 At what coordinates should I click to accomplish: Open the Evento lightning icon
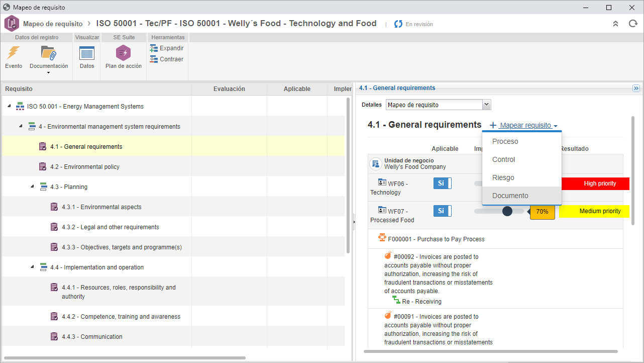(x=14, y=53)
